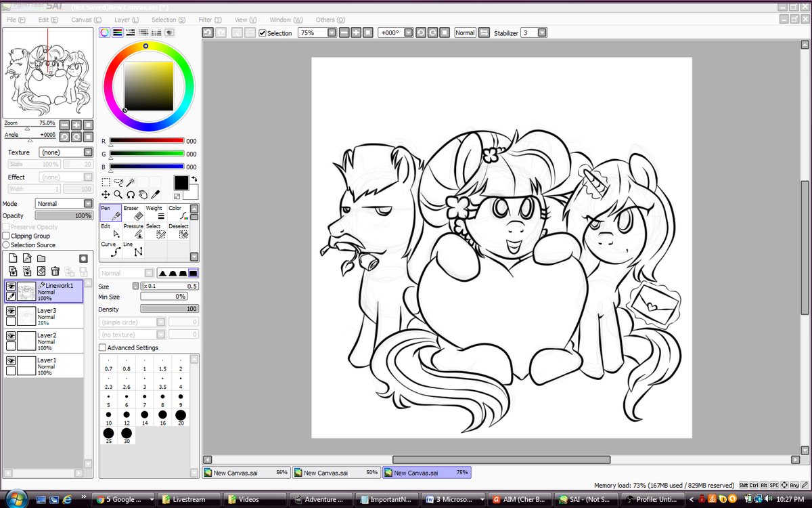Screen dimensions: 812x508
Task: Select the Edit tool
Action: tap(110, 231)
